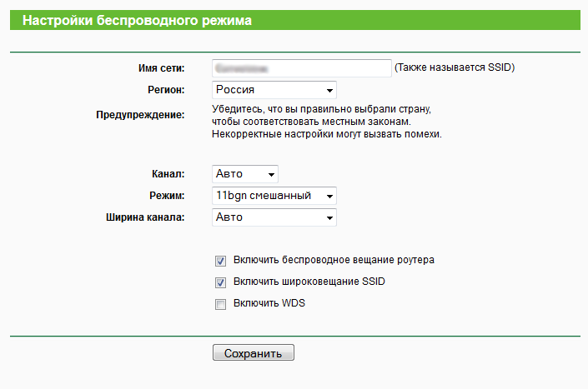Click the warning paragraph about choosing the country

pyautogui.click(x=325, y=122)
